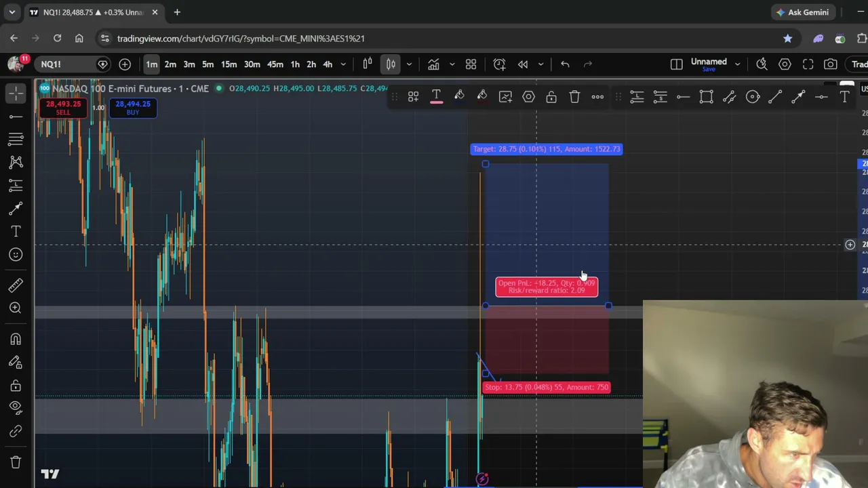Expand the Unnamed layout dropdown

tap(737, 64)
